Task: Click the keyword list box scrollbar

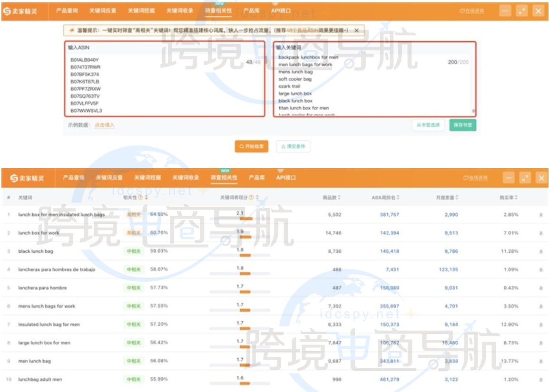Action: 473,110
